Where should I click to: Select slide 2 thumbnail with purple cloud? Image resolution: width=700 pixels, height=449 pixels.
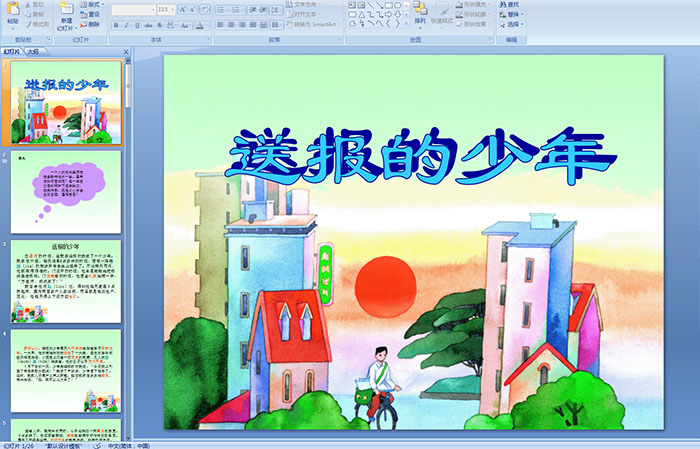coord(66,192)
